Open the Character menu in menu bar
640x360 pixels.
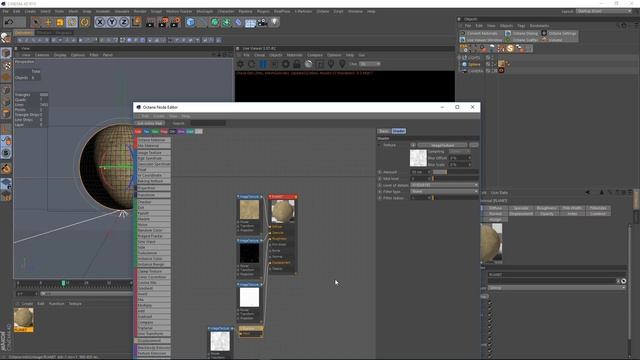point(226,11)
